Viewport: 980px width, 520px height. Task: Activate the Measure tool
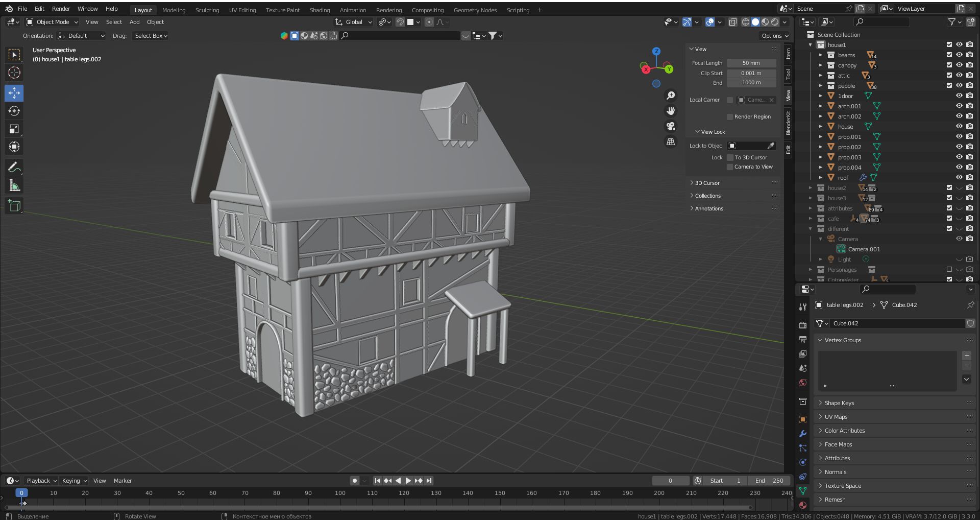pyautogui.click(x=14, y=186)
